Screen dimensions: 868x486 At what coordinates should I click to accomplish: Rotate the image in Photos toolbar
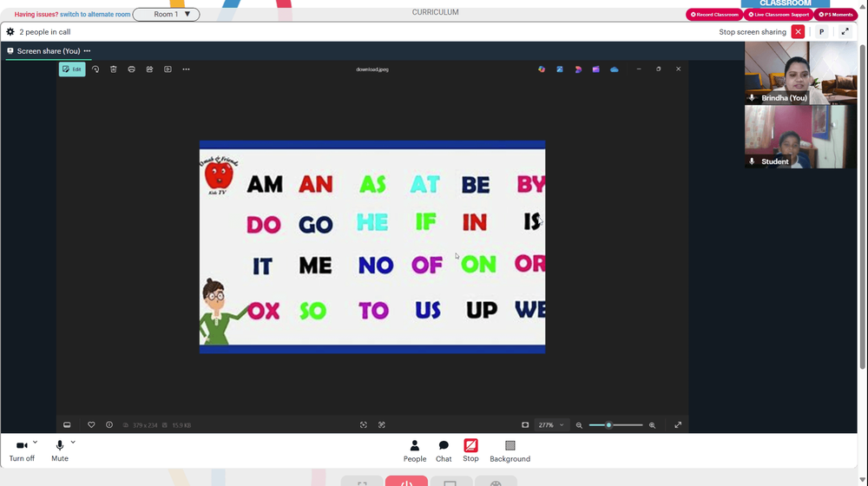point(95,69)
